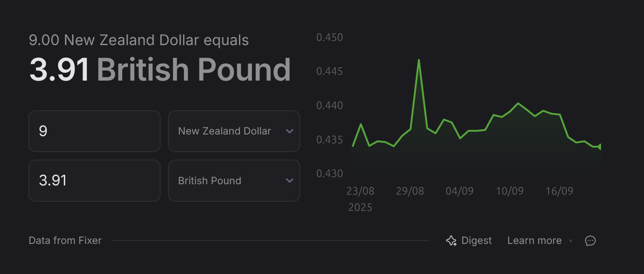The width and height of the screenshot is (644, 274).
Task: Click the 04/09 date label on chart
Action: pos(460,191)
